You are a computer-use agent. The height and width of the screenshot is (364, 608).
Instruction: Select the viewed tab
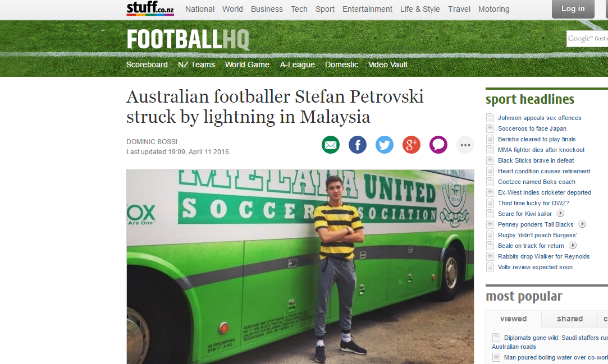coord(513,319)
